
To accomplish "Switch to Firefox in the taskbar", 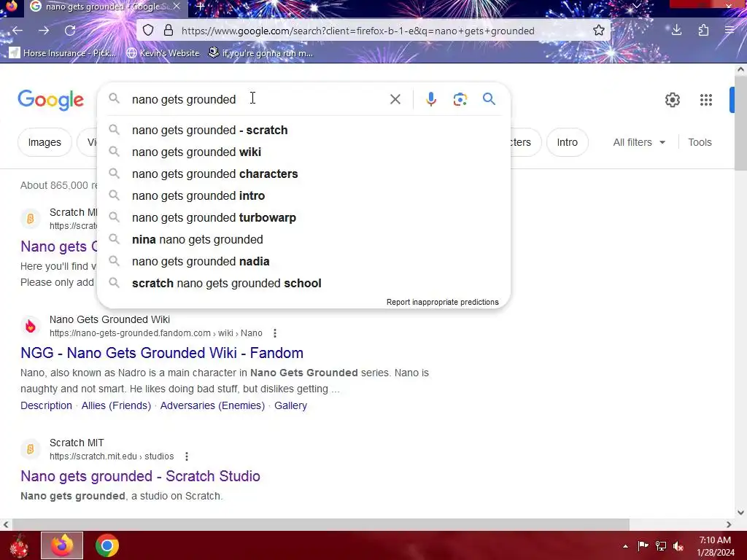I will 62,545.
